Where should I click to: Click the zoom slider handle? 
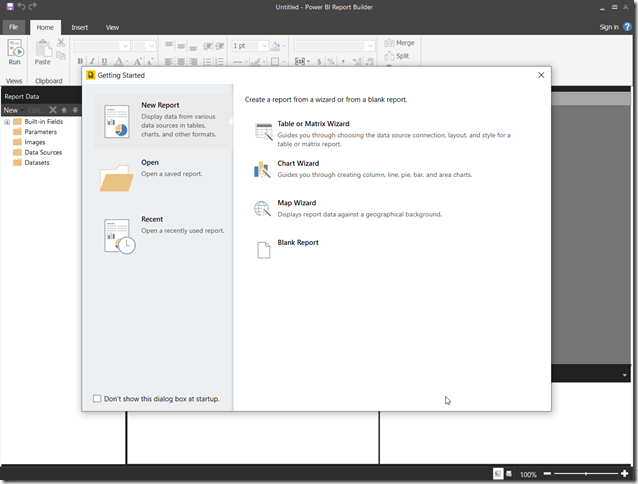586,474
